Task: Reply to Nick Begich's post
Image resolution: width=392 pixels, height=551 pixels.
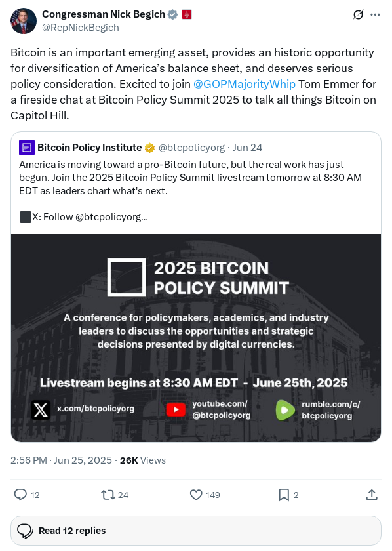Action: [20, 495]
